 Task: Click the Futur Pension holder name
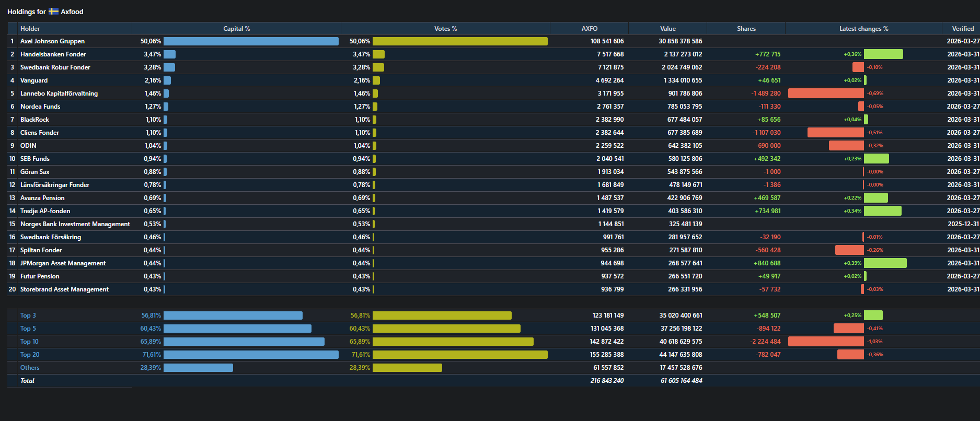point(40,276)
